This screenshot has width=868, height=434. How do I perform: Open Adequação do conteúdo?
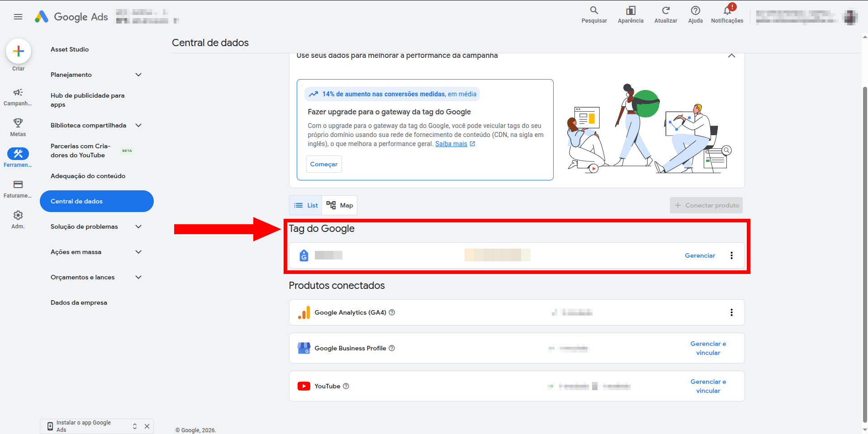pyautogui.click(x=88, y=176)
